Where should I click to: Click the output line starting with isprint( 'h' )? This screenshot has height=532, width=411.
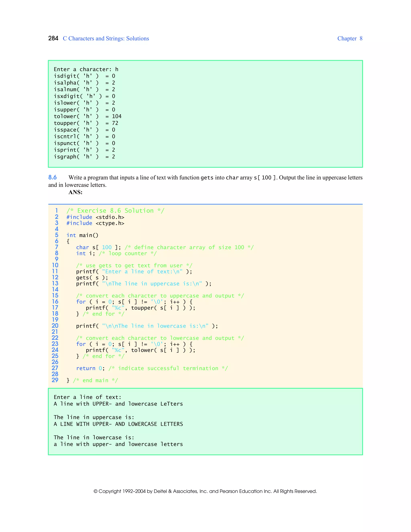(x=84, y=150)
